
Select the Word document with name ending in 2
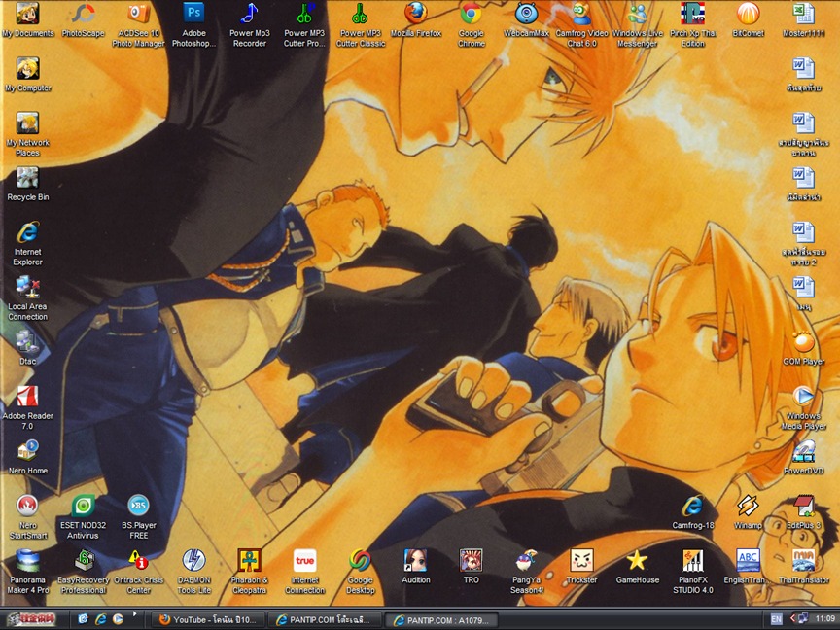(803, 244)
